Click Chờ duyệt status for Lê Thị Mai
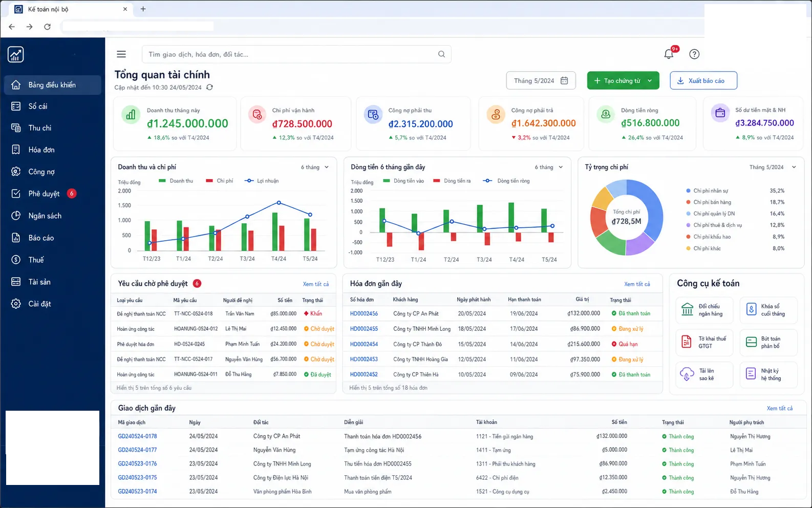The width and height of the screenshot is (812, 508). (x=319, y=329)
